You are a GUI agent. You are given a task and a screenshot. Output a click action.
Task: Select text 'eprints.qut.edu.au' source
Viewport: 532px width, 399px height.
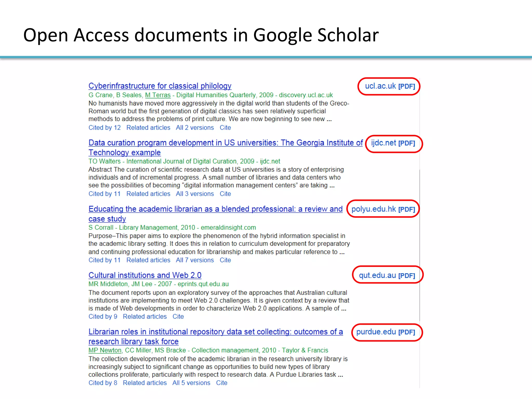[x=203, y=284]
